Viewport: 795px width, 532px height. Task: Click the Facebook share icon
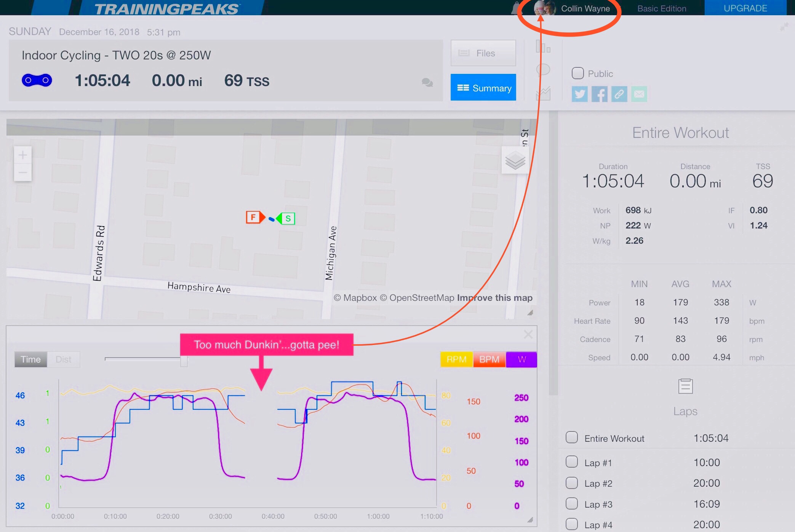pyautogui.click(x=599, y=94)
